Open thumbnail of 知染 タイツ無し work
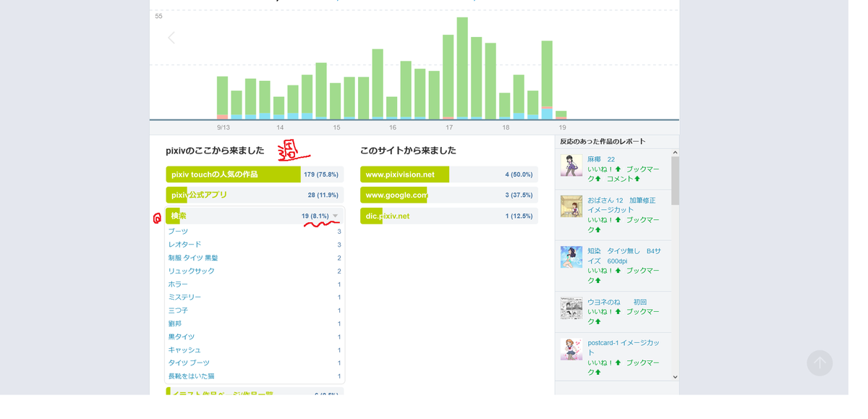The height and width of the screenshot is (419, 868). (x=571, y=257)
